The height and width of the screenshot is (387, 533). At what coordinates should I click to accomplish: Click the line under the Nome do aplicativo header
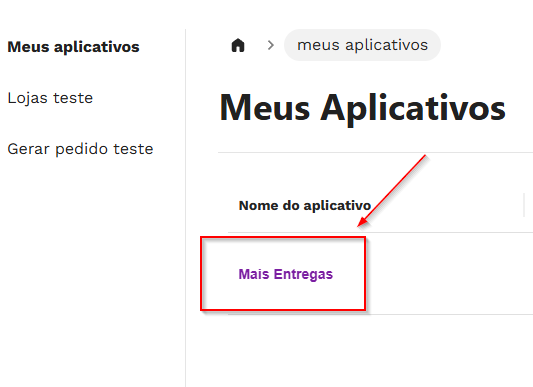(380, 233)
